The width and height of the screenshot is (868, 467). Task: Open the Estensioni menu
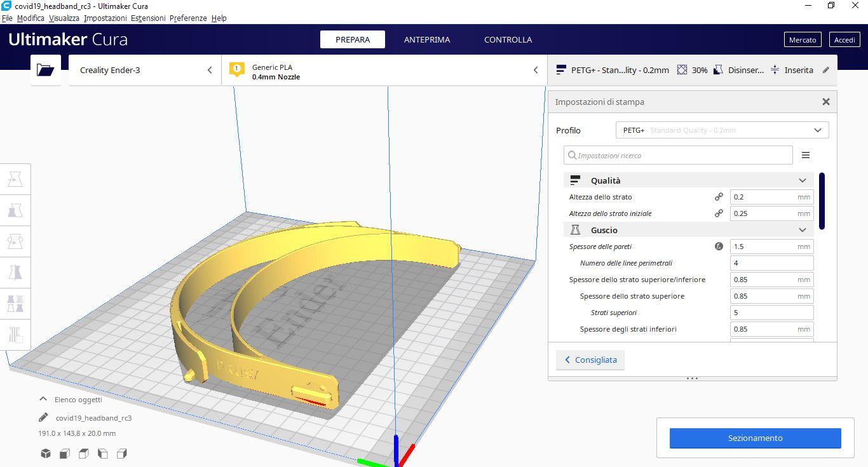pyautogui.click(x=148, y=18)
